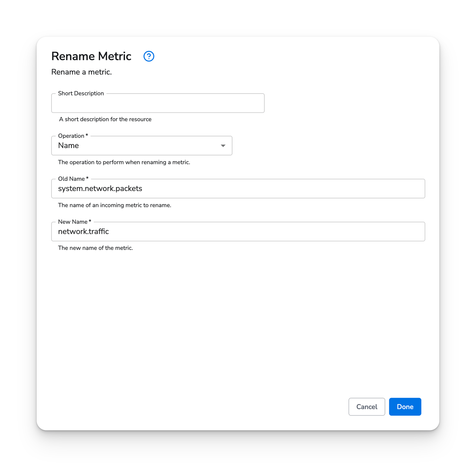Image resolution: width=476 pixels, height=467 pixels.
Task: Click the Old Name input field
Action: (x=238, y=188)
